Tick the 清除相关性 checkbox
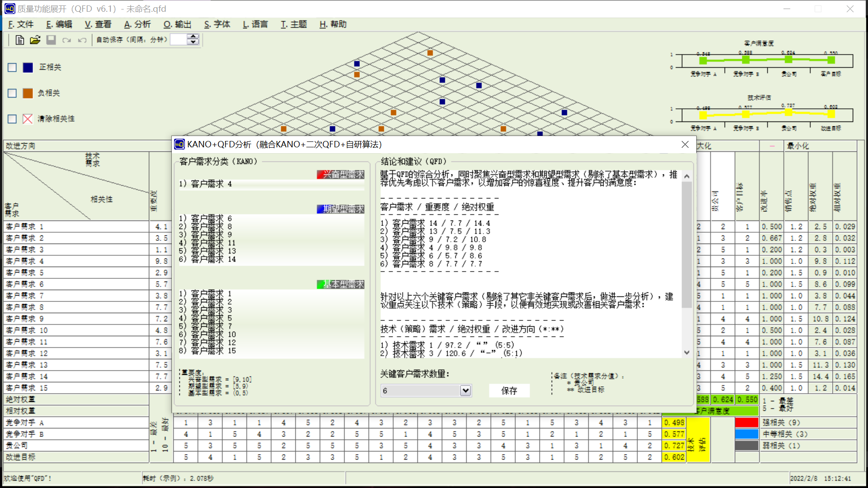 pyautogui.click(x=12, y=119)
